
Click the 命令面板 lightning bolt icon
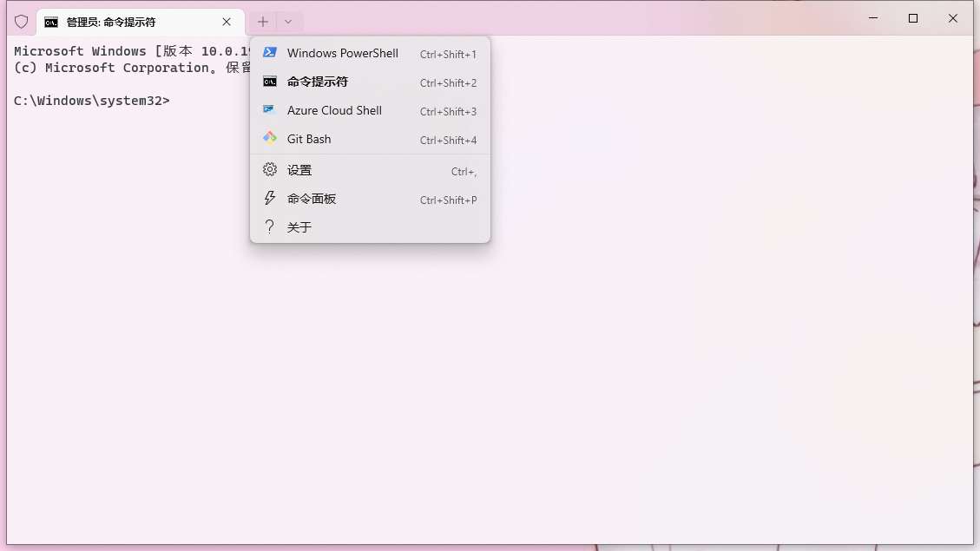(270, 199)
